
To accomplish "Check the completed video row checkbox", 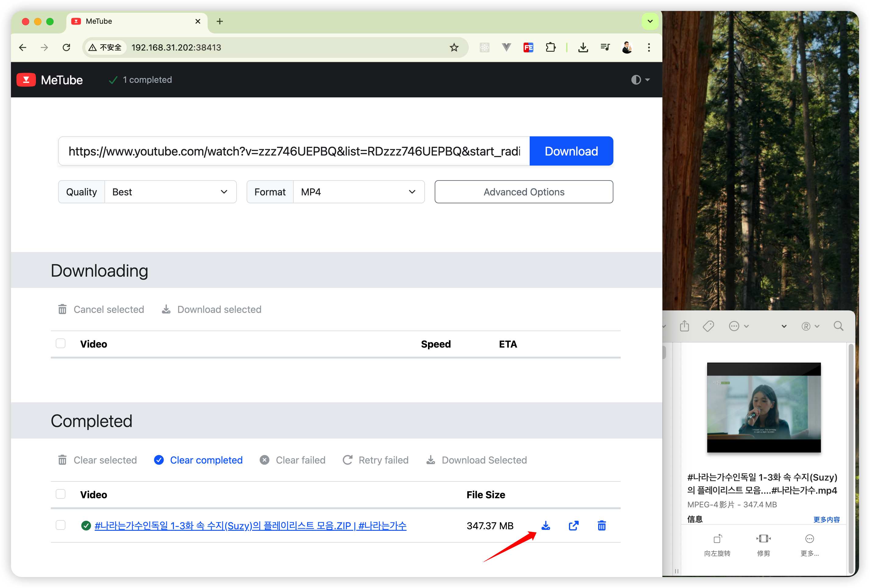I will click(x=61, y=525).
